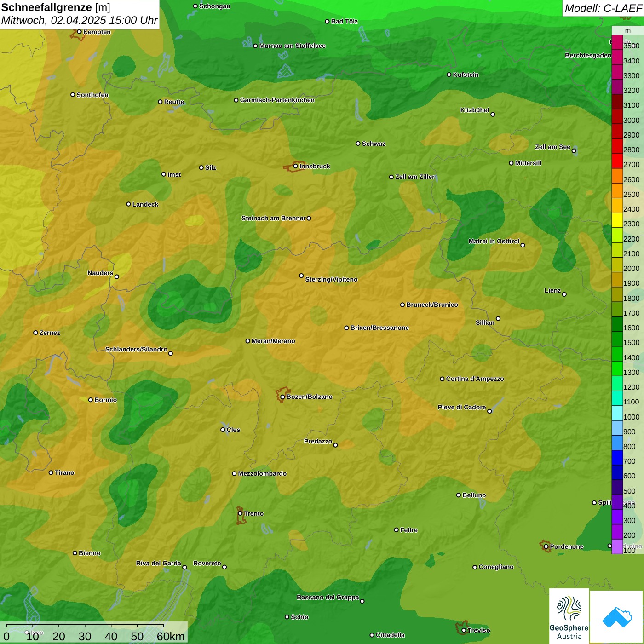644x644 pixels.
Task: Click the Sterzing/Vipiteno label
Action: pos(331,279)
